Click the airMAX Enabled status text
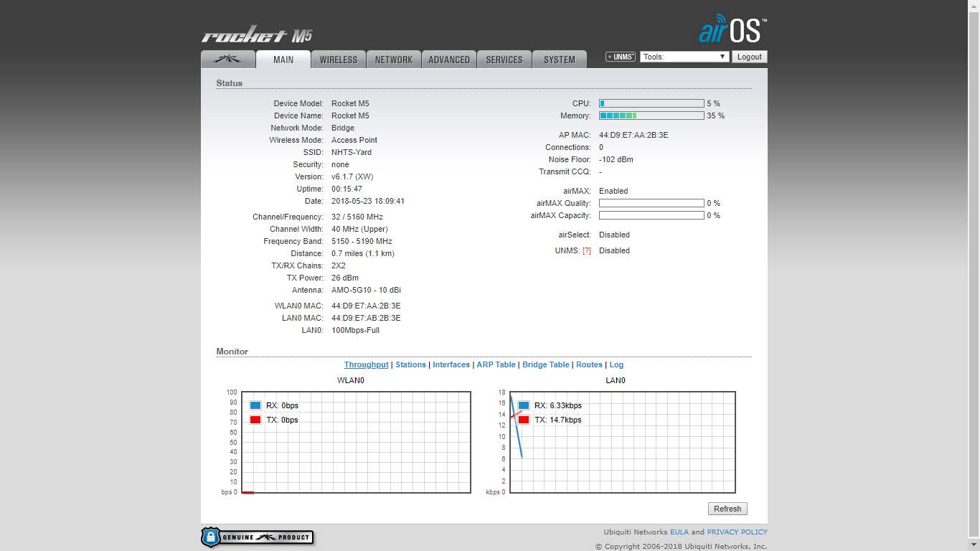Viewport: 980px width, 551px height. pyautogui.click(x=613, y=191)
